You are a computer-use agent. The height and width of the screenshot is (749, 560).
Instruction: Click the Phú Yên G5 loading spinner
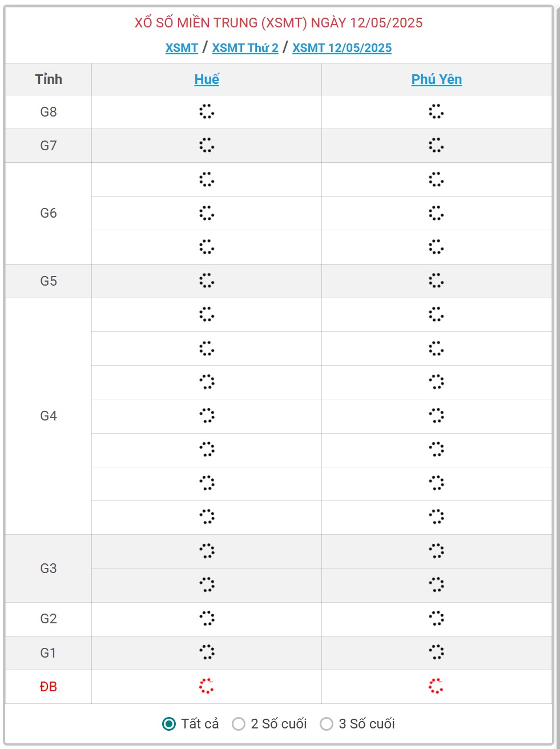tap(436, 281)
